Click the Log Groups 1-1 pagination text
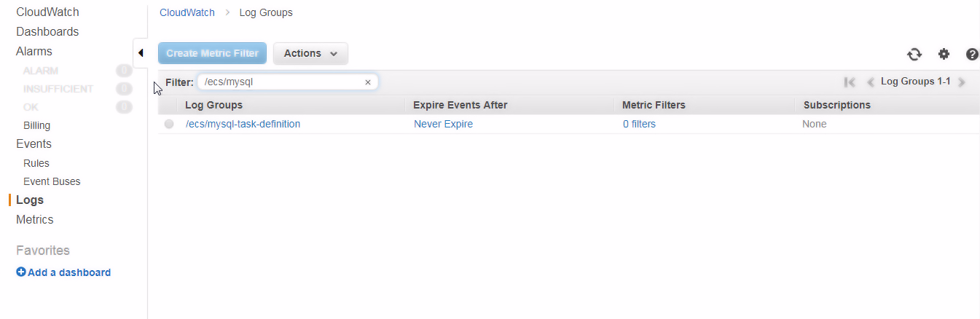 click(x=916, y=82)
